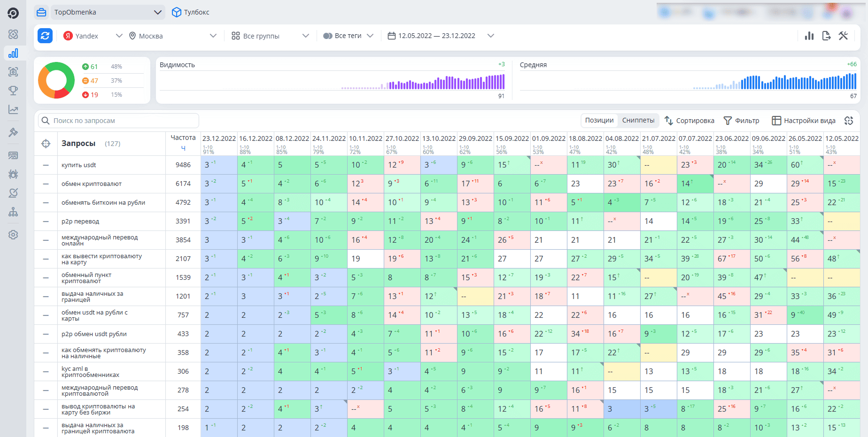Toggle the row control for купить usdt
The image size is (868, 437).
click(x=46, y=165)
